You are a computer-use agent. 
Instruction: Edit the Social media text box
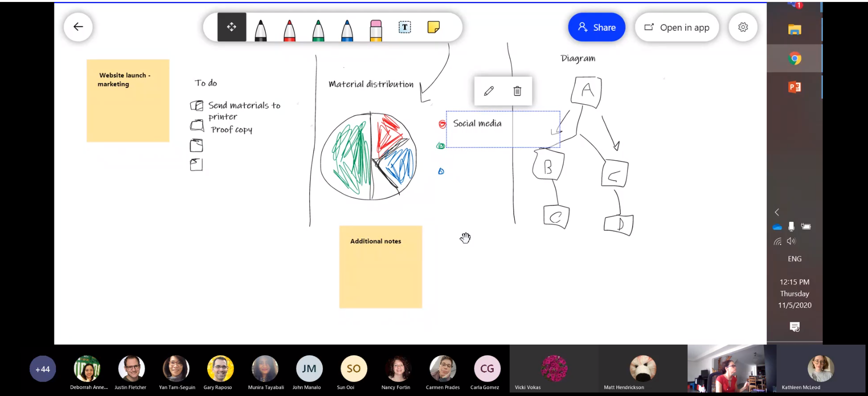pos(489,91)
